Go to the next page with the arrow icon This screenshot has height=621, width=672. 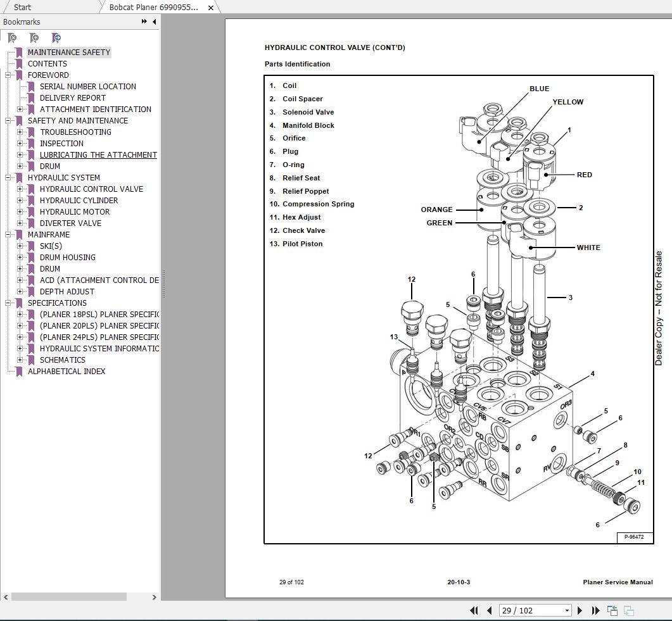(x=580, y=610)
